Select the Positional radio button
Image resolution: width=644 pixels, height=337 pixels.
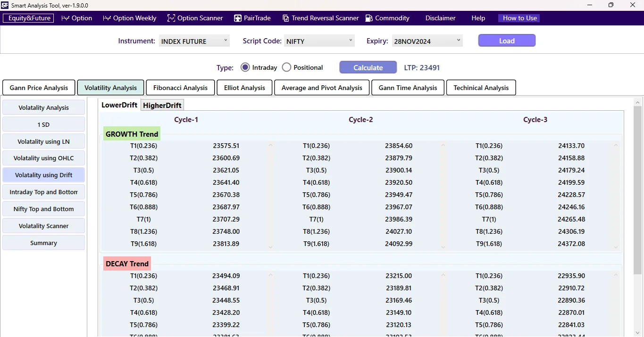click(x=286, y=67)
